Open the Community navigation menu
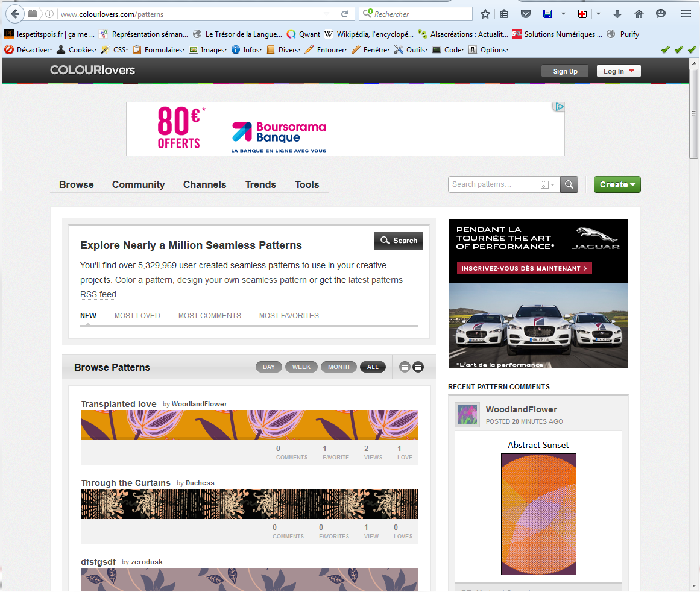Image resolution: width=700 pixels, height=592 pixels. 138,184
